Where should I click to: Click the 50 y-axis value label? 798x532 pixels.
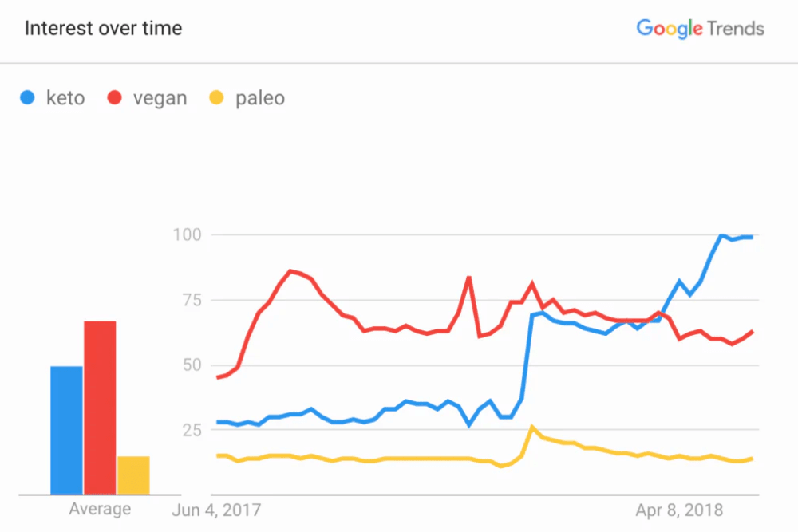click(x=192, y=365)
